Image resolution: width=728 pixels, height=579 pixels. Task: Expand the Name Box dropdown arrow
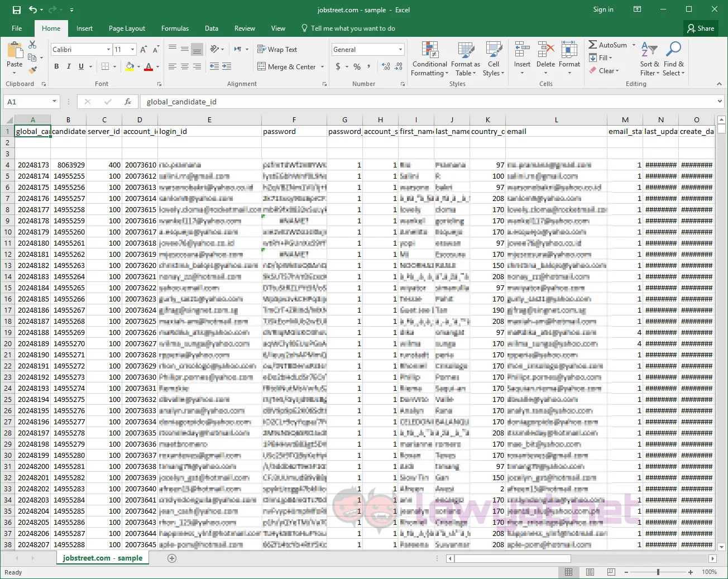54,102
